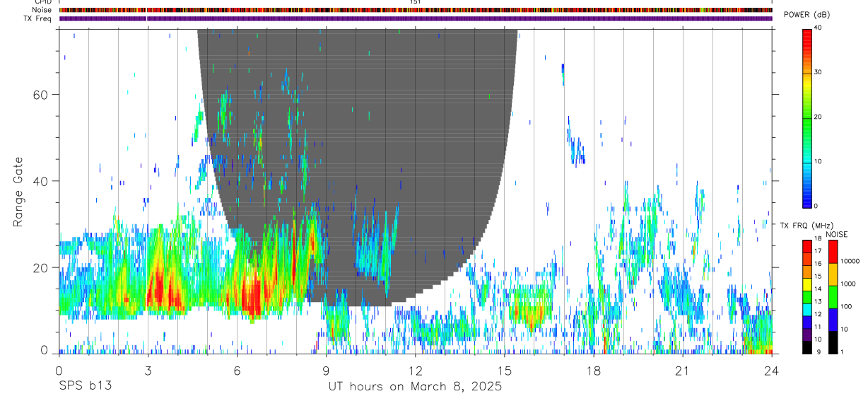Viewport: 868px width, 401px height.
Task: Click the x-axis hour tick '3'
Action: pyautogui.click(x=147, y=371)
